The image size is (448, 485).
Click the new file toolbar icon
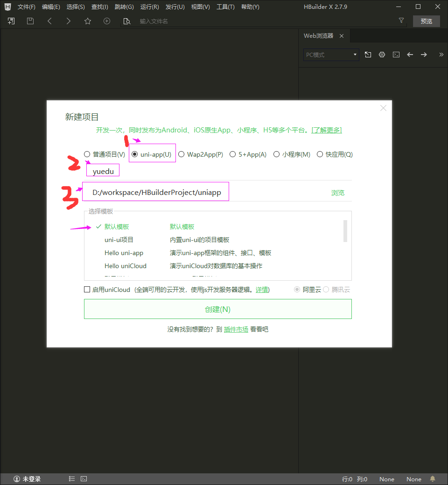11,21
